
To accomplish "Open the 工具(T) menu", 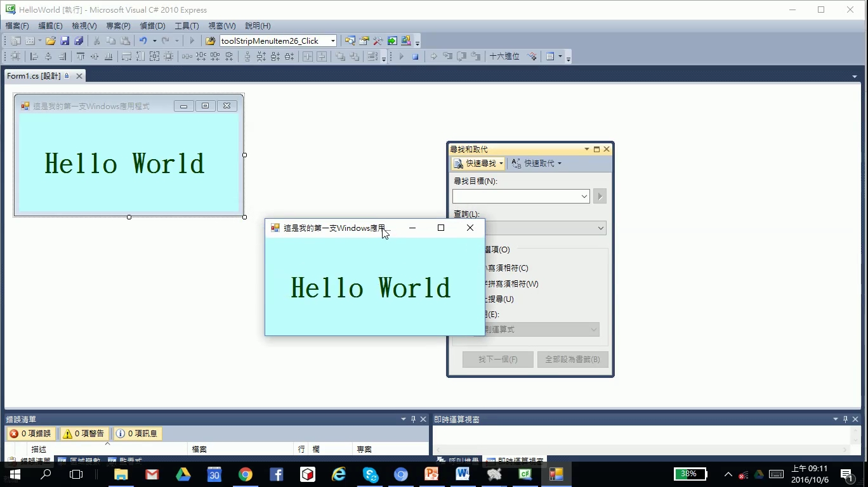I will 187,26.
